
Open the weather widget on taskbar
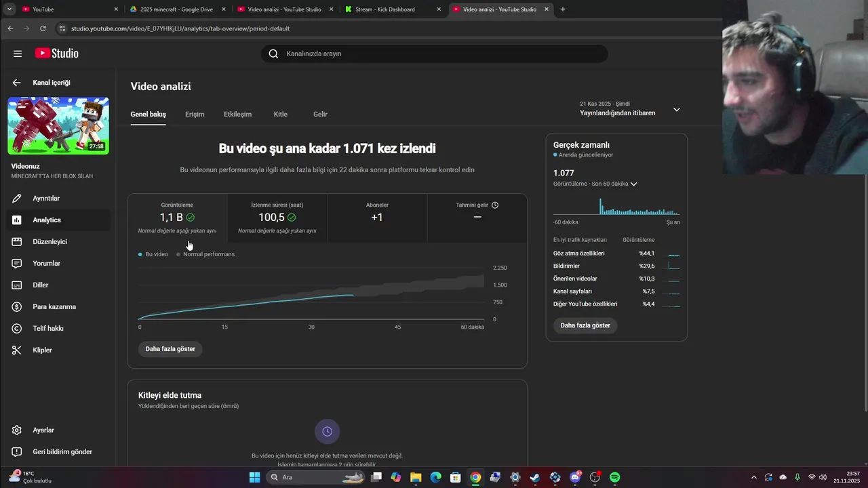[x=29, y=477]
